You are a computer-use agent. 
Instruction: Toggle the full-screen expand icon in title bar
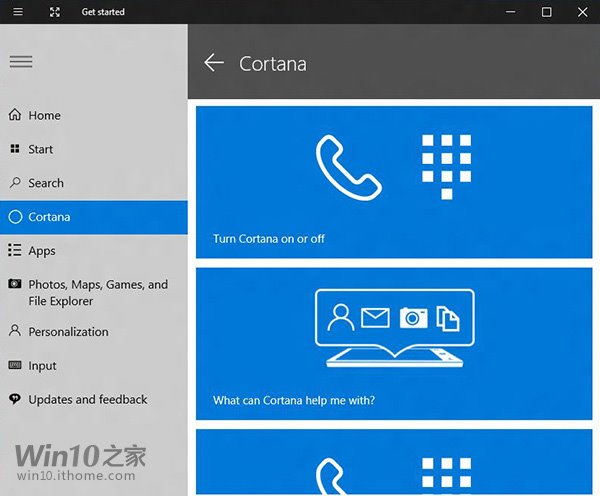click(55, 12)
